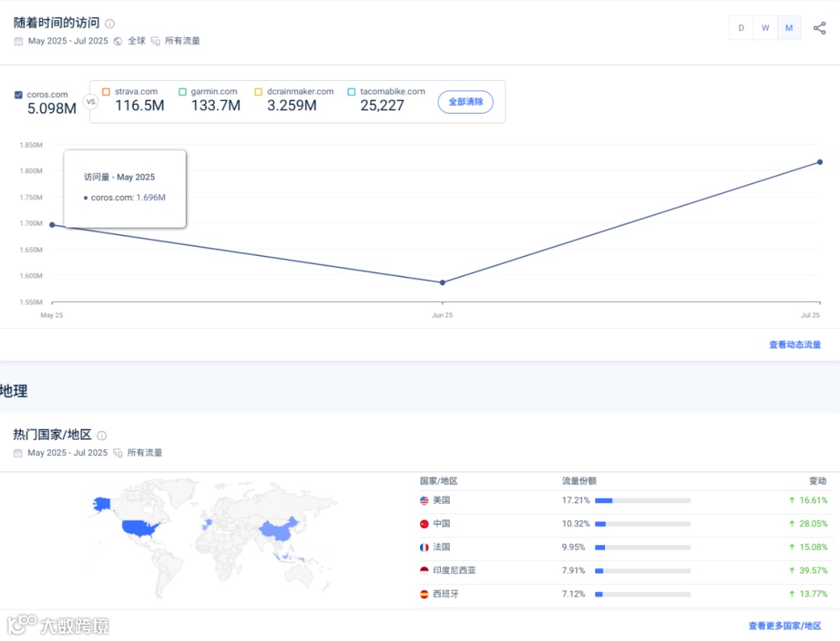This screenshot has width=840, height=641.
Task: Click the 国家/地区 column header
Action: pos(439,481)
